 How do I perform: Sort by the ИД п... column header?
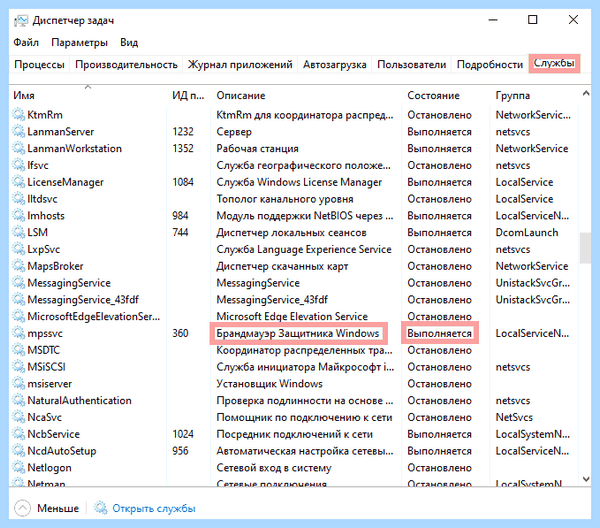[x=188, y=95]
